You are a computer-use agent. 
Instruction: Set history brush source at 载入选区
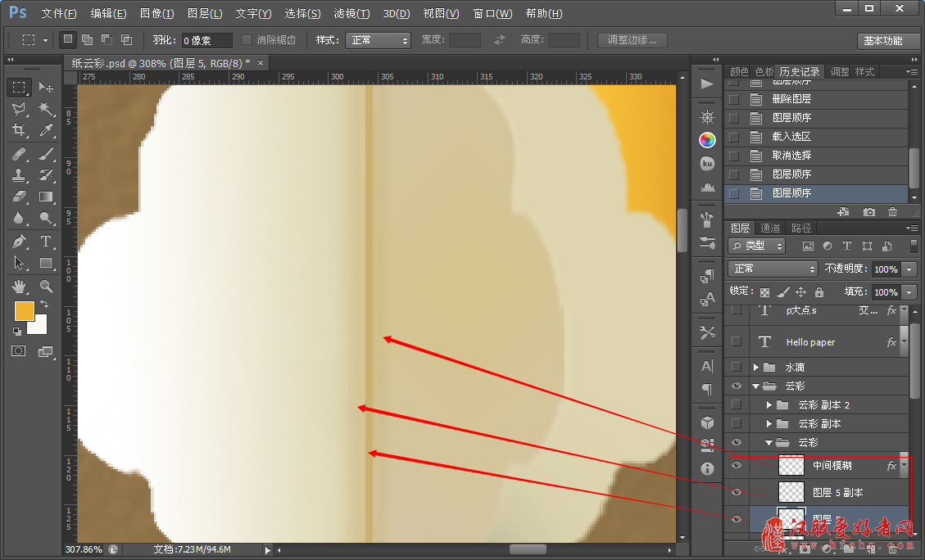point(734,137)
